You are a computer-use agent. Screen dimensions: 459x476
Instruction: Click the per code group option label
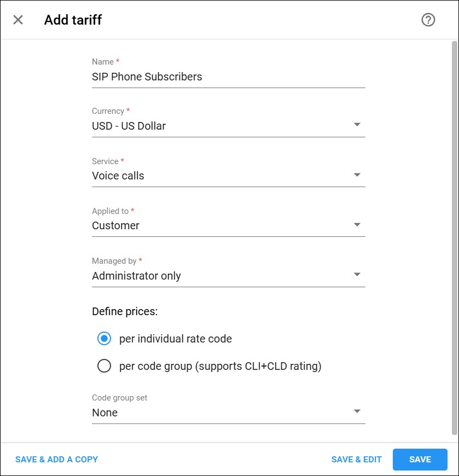point(220,366)
